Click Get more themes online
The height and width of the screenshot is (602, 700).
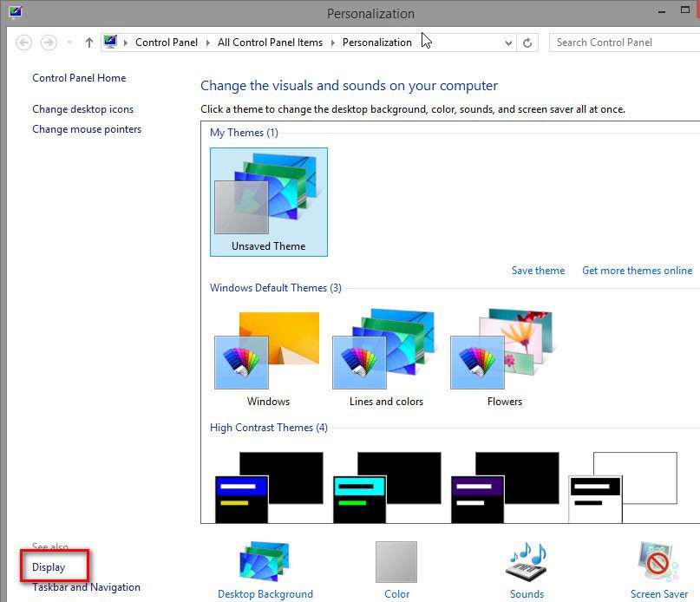(637, 271)
